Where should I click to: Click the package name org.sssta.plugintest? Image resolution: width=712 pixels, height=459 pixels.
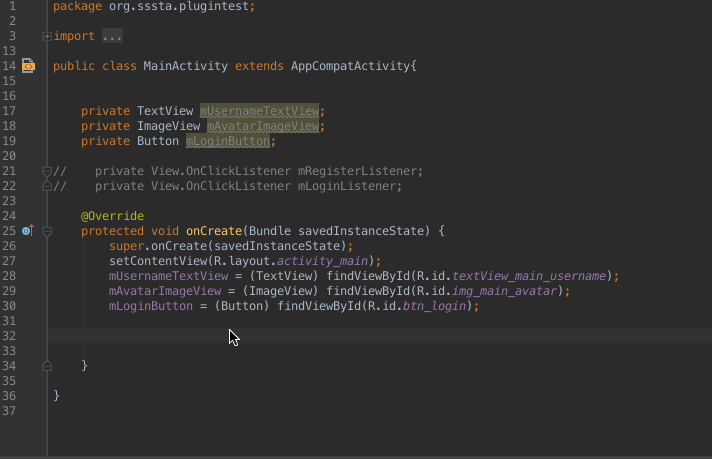tap(179, 6)
